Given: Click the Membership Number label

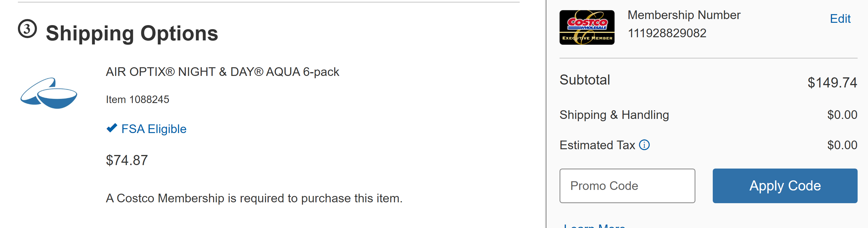Looking at the screenshot, I should [684, 15].
